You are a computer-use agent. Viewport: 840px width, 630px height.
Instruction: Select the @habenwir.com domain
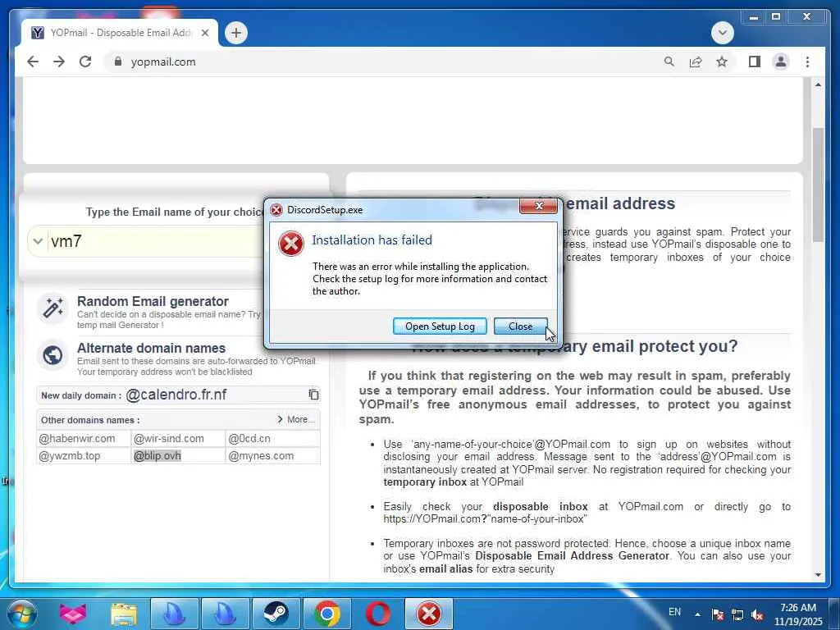77,438
